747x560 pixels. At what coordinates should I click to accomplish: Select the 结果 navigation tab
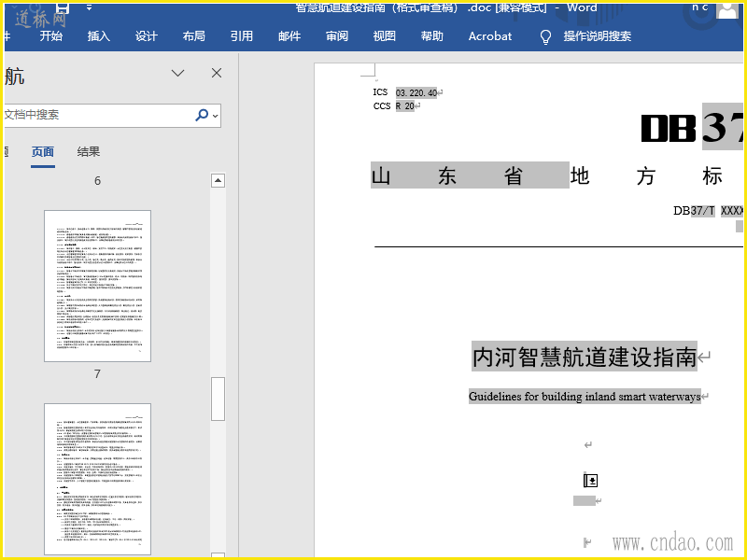click(x=89, y=152)
